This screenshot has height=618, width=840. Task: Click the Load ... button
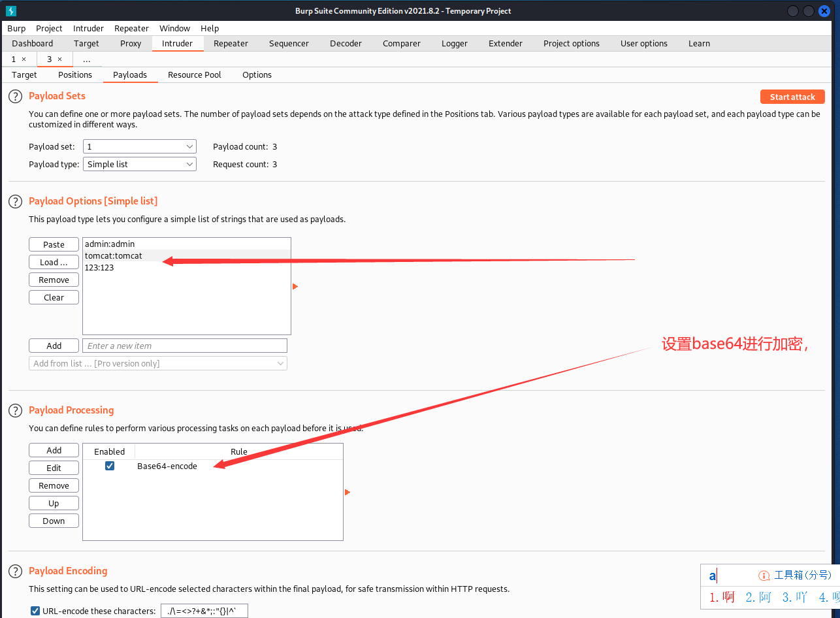pyautogui.click(x=54, y=262)
